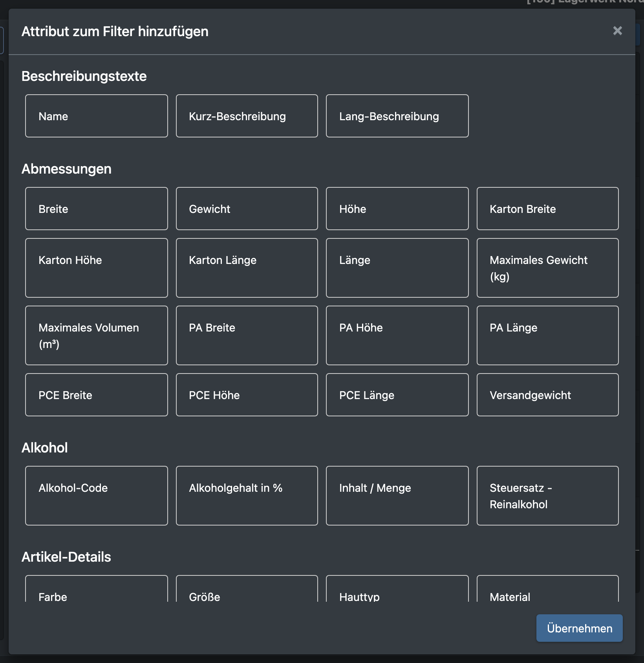Select the PA Höhe attribute
This screenshot has height=663, width=644.
click(x=397, y=335)
